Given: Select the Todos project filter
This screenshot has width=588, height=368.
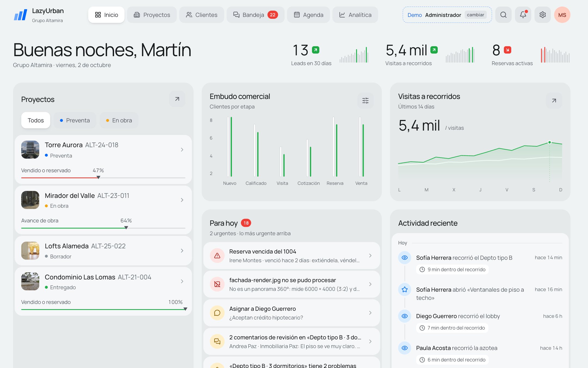Looking at the screenshot, I should click(x=36, y=120).
